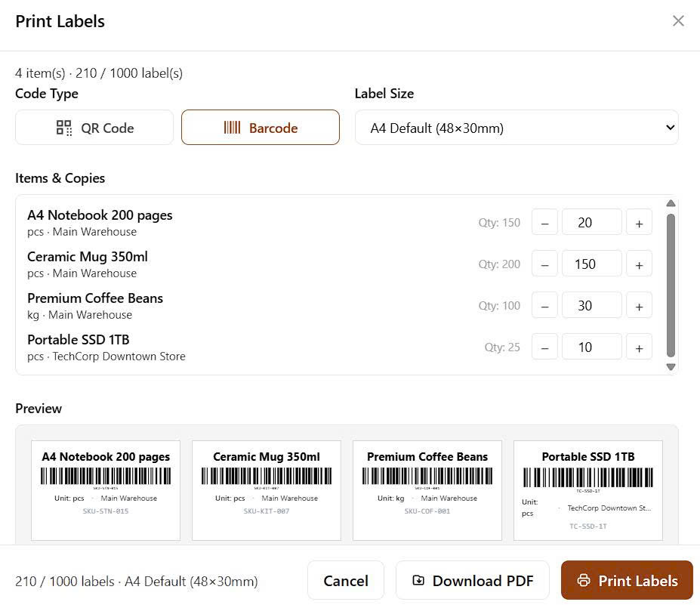Image resolution: width=700 pixels, height=605 pixels.
Task: Decrease copies for A4 Notebook 200 pages
Action: pos(544,222)
